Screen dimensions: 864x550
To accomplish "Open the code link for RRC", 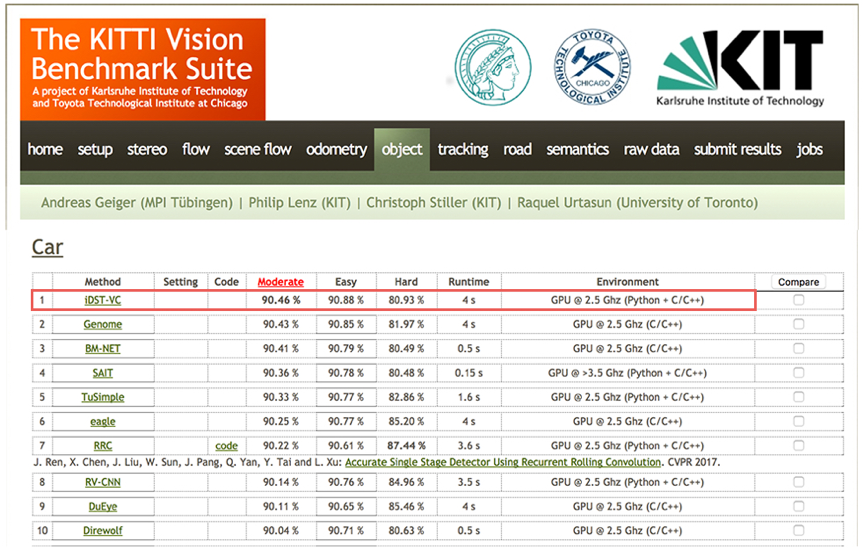I will click(226, 445).
